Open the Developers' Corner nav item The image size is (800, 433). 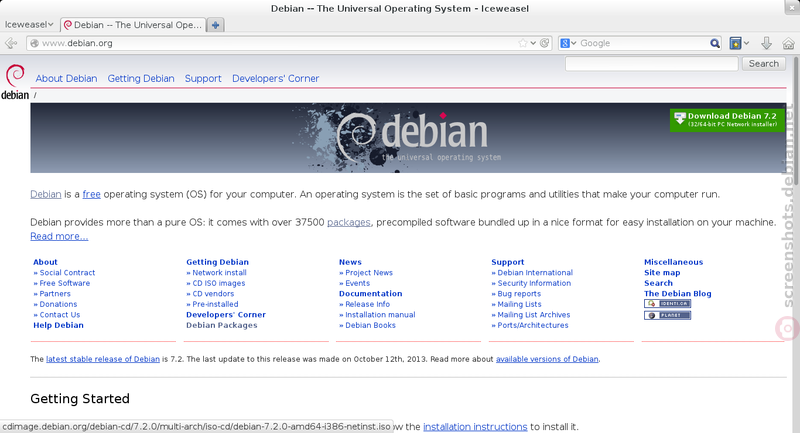tap(276, 79)
